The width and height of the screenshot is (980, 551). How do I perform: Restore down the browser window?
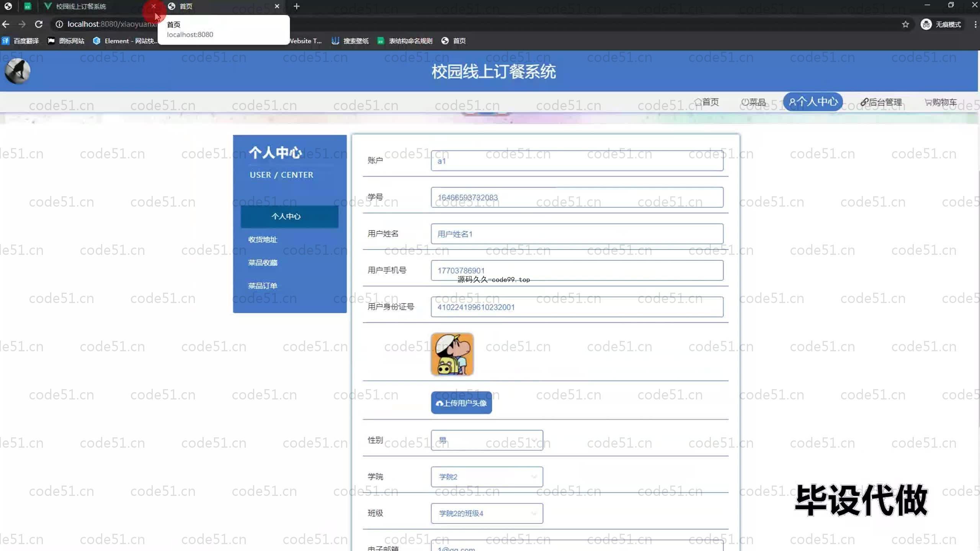coord(951,5)
